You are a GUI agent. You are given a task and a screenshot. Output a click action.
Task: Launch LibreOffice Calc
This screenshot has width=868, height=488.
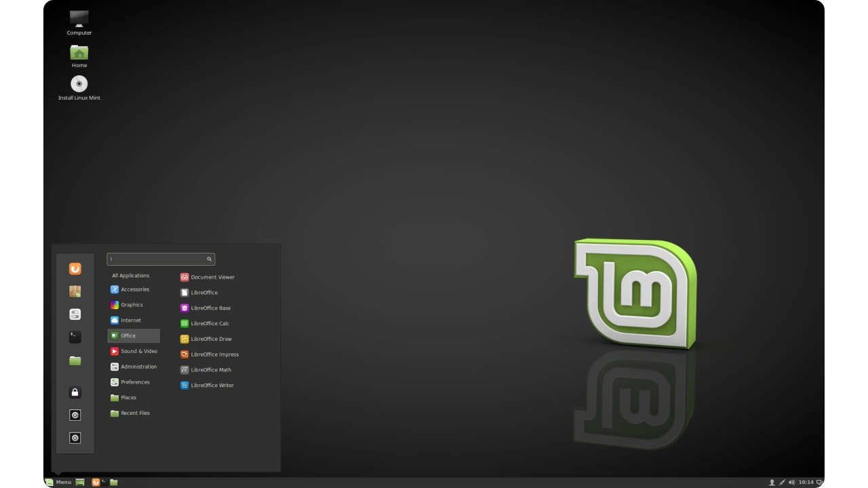point(205,324)
